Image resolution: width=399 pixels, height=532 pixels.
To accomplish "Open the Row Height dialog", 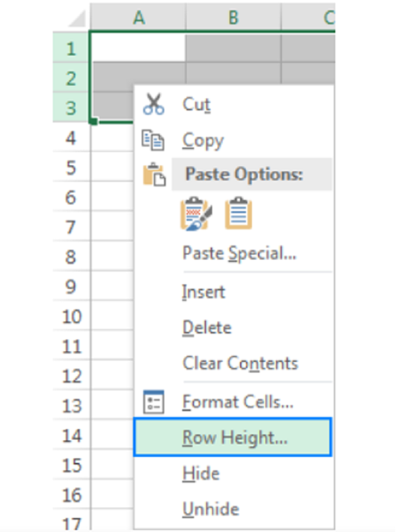I will 234,437.
